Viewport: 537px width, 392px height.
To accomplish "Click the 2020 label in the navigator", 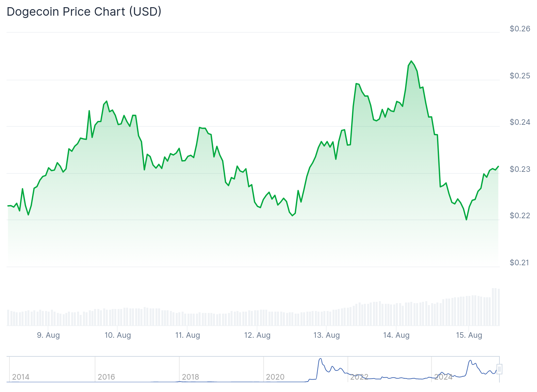I will point(275,377).
